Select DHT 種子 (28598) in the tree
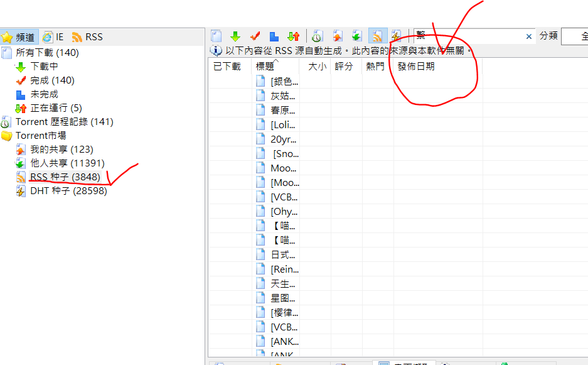The width and height of the screenshot is (588, 365). point(68,191)
